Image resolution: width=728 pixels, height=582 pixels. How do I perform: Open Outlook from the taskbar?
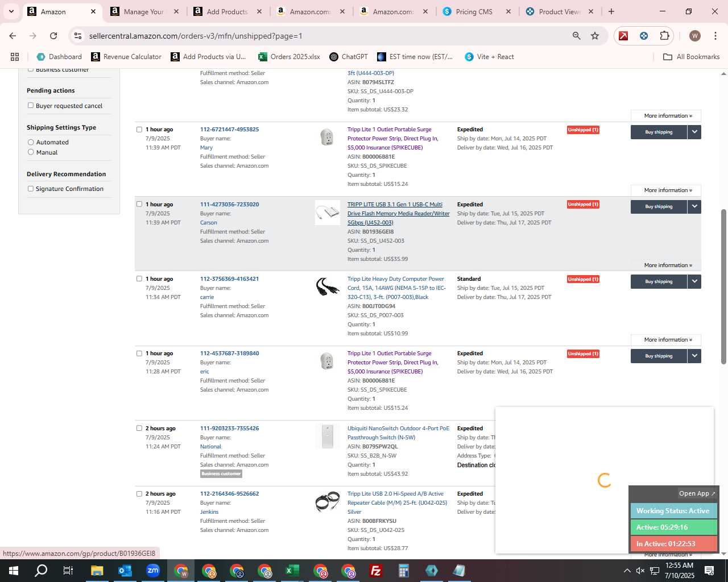click(x=125, y=571)
